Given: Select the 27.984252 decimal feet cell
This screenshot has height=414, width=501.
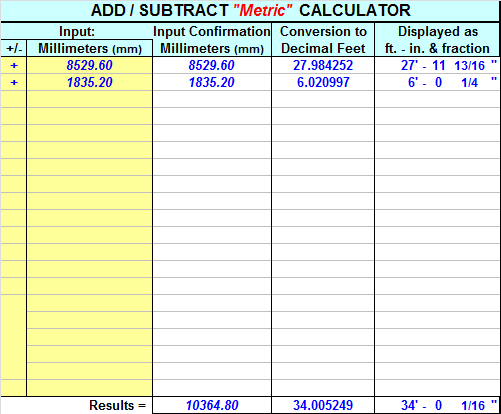Looking at the screenshot, I should click(323, 65).
